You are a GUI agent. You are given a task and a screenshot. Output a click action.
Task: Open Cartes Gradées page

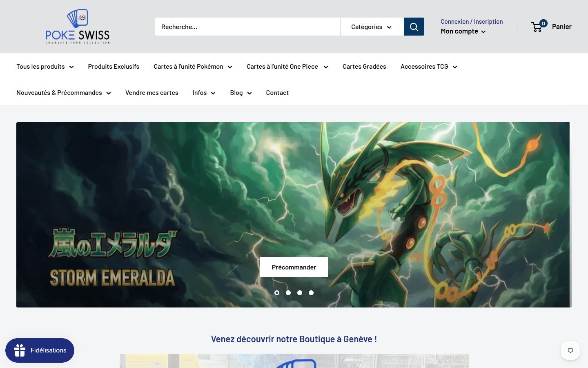[x=364, y=67]
